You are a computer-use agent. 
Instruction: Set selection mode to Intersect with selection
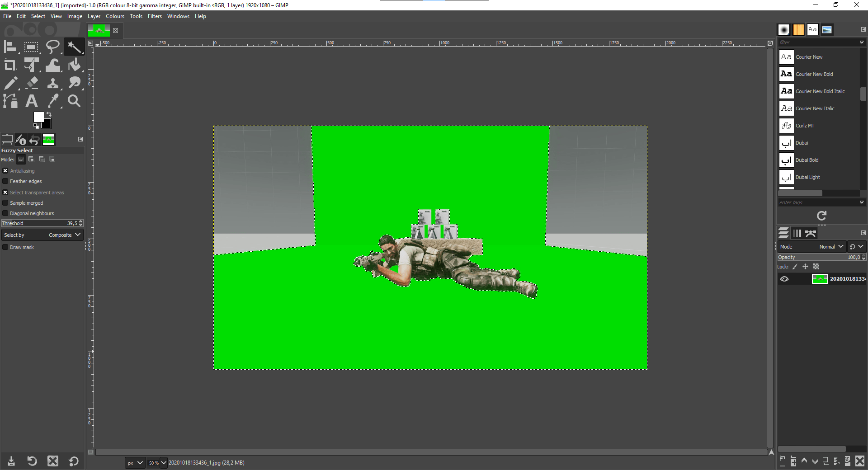[x=52, y=159]
